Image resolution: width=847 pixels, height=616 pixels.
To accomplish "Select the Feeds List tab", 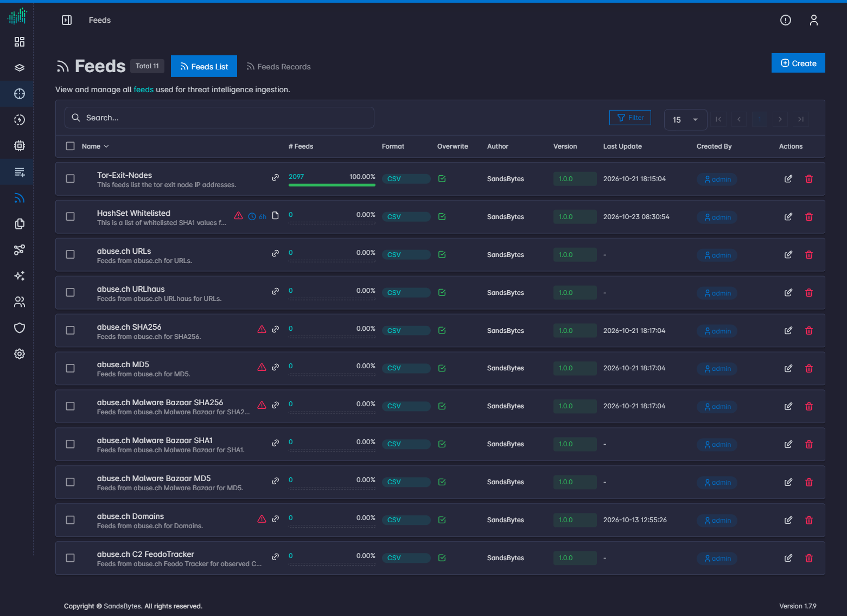I will coord(204,66).
